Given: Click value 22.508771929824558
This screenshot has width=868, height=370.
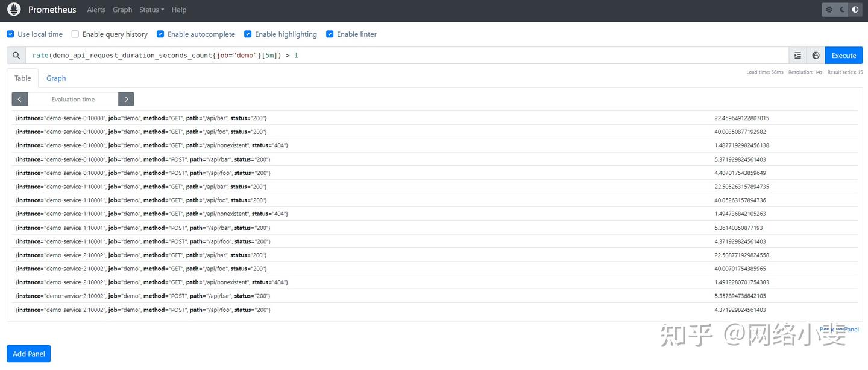Looking at the screenshot, I should [741, 255].
